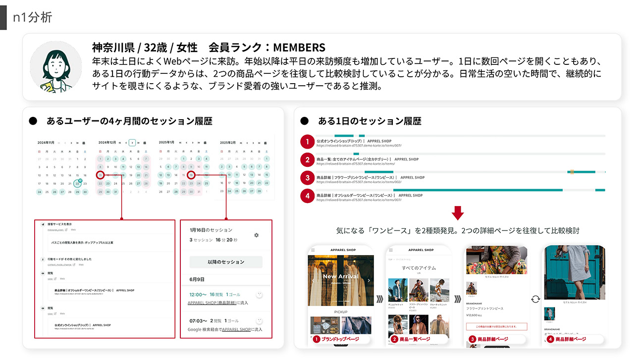Open デニムジャケット product thumbnail
644x362 pixels.
point(398,290)
